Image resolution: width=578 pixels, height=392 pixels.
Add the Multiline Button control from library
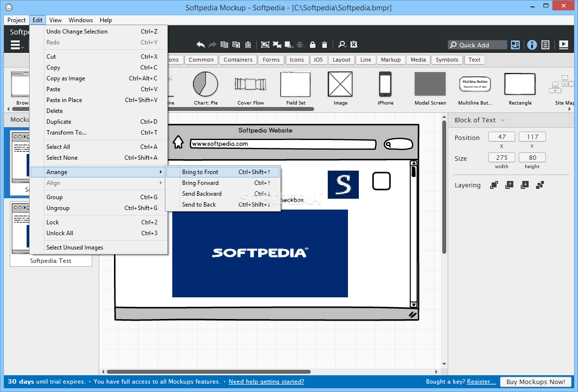pyautogui.click(x=475, y=88)
